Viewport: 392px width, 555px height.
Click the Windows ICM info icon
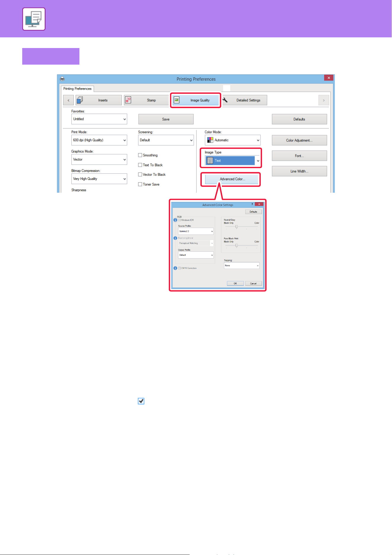pyautogui.click(x=175, y=220)
